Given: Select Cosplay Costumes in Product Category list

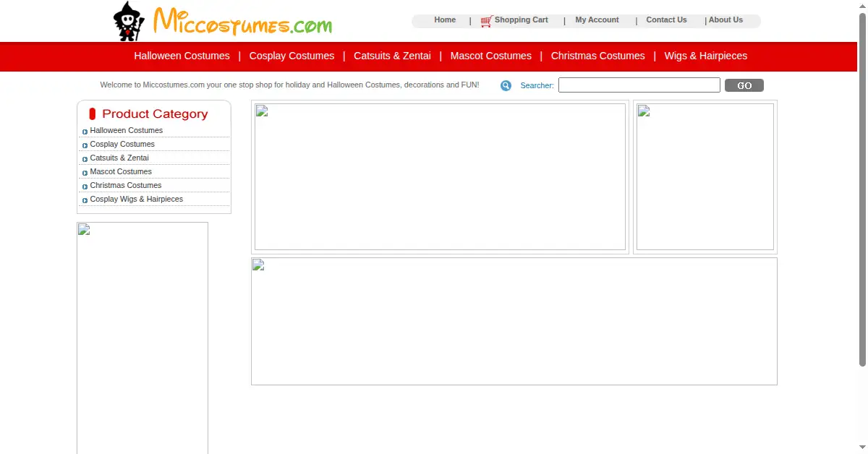Looking at the screenshot, I should coord(122,145).
